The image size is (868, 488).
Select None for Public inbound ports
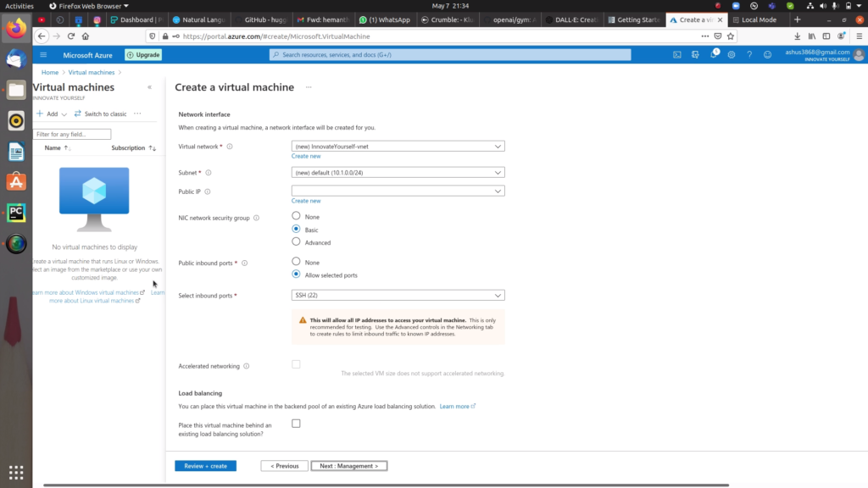pos(297,263)
